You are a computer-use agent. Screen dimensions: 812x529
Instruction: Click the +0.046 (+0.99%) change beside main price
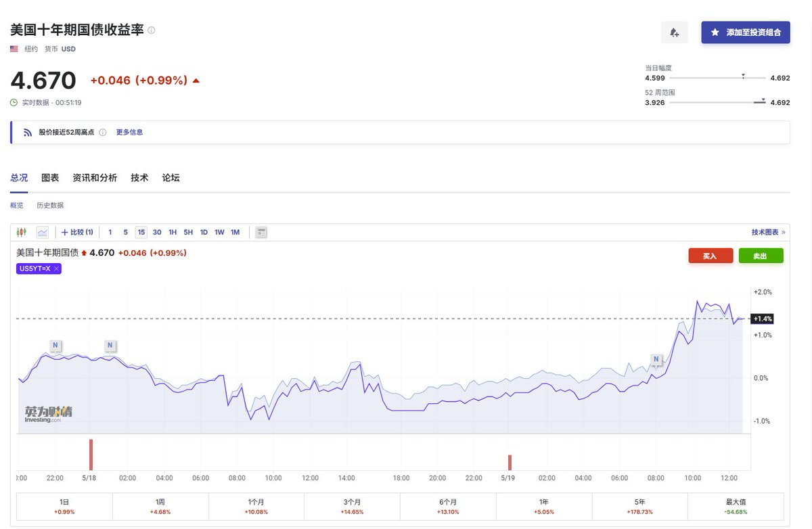[x=139, y=80]
